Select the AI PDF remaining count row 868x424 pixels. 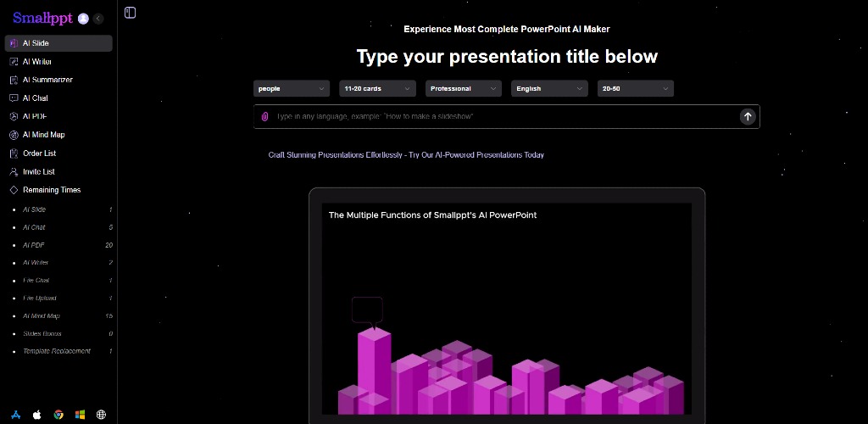click(62, 245)
